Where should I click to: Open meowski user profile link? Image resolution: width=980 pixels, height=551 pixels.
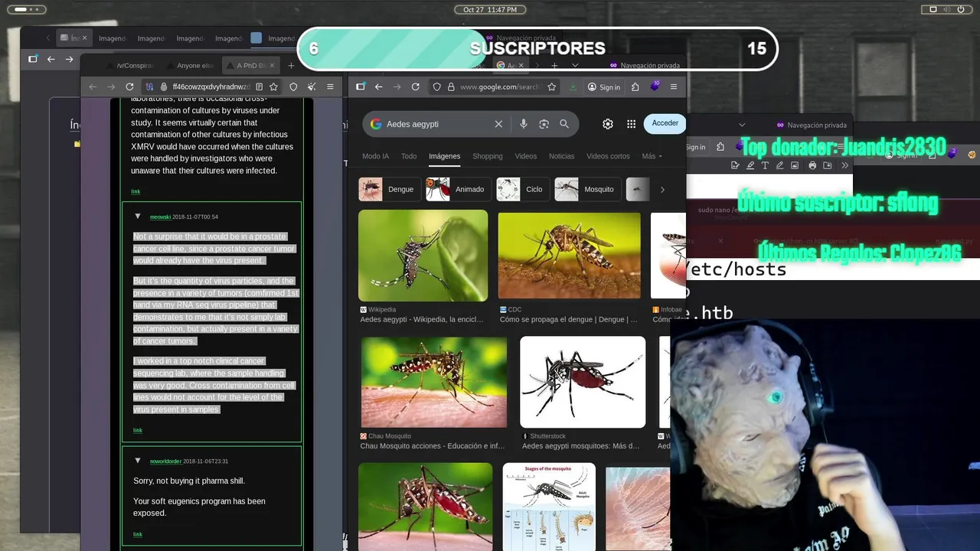tap(160, 217)
